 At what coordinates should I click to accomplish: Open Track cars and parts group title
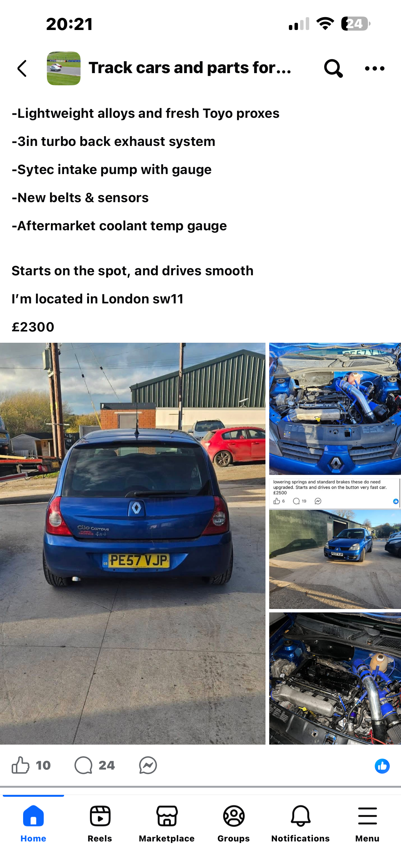(x=190, y=68)
